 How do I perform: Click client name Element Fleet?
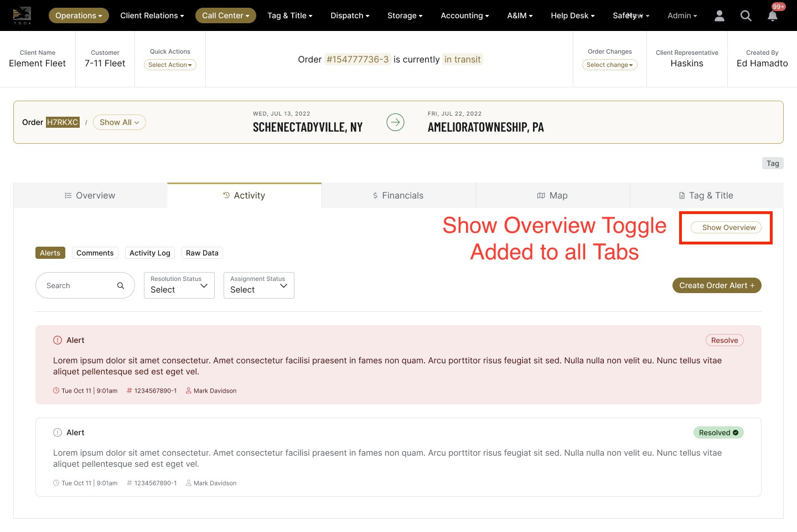click(x=38, y=64)
